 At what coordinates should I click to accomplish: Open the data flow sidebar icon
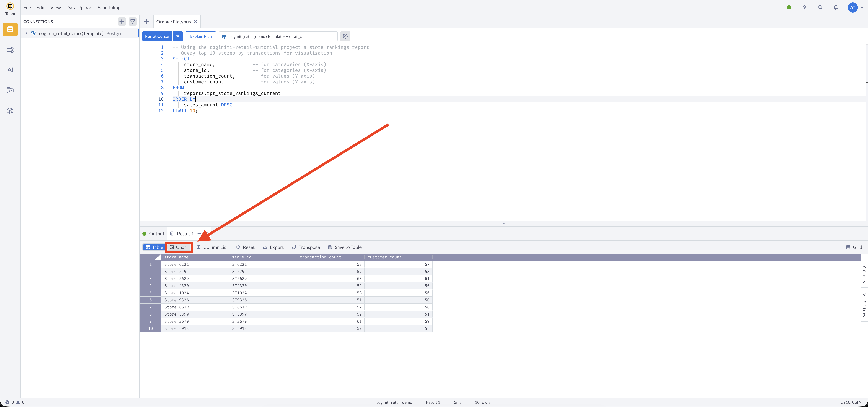coord(10,50)
